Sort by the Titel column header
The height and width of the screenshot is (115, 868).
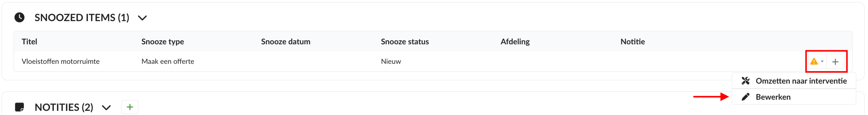29,42
